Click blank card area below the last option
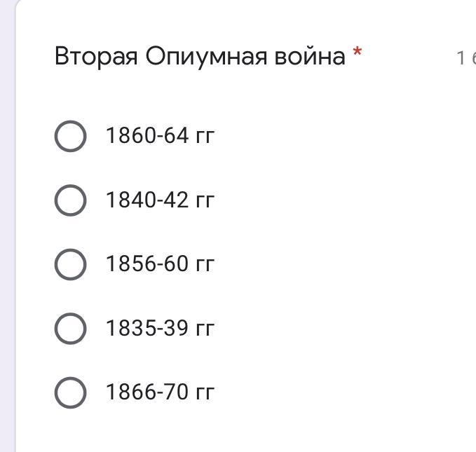This screenshot has width=476, height=452. [245, 431]
